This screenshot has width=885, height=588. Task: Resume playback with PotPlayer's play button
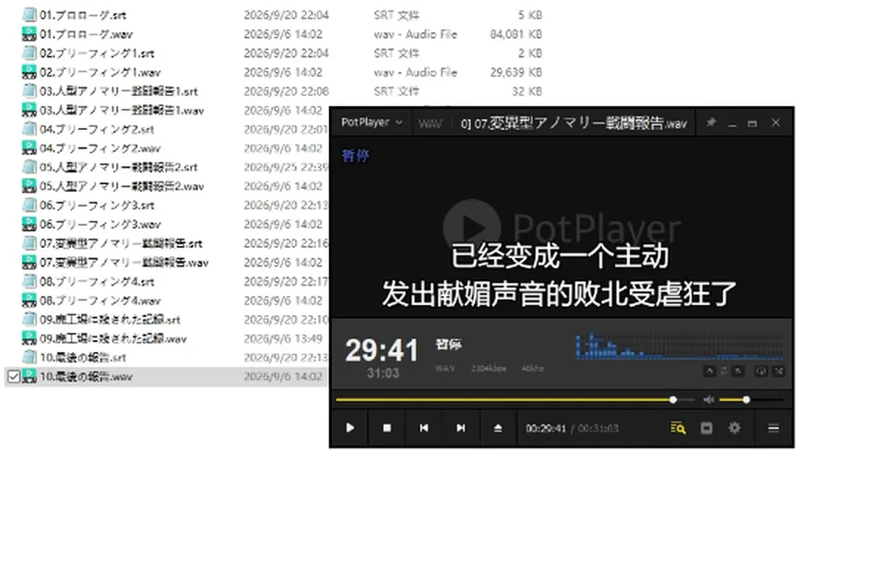350,428
